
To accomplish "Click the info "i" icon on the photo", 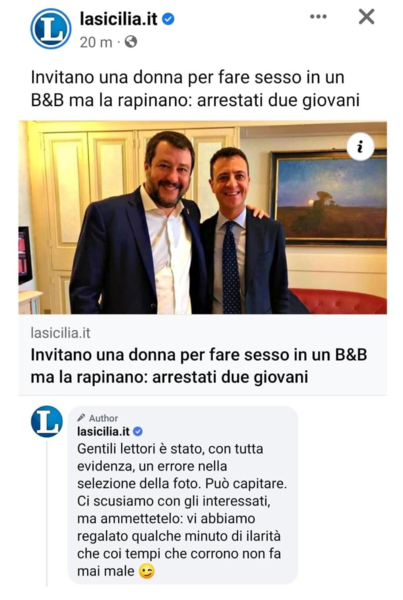I will [360, 147].
